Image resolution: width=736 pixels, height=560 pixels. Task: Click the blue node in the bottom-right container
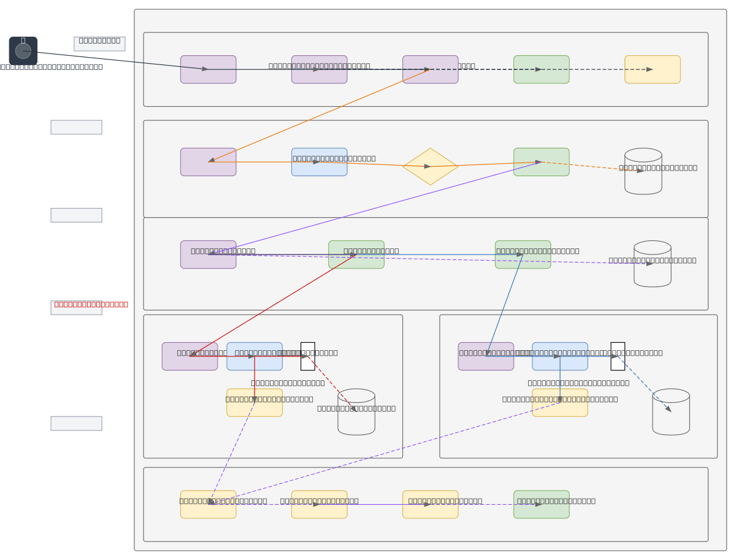click(x=559, y=356)
